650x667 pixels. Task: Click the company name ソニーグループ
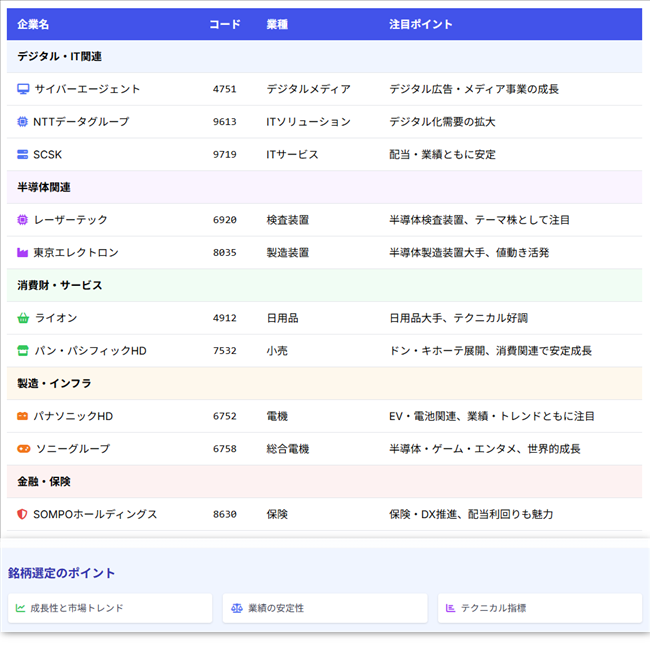click(73, 449)
